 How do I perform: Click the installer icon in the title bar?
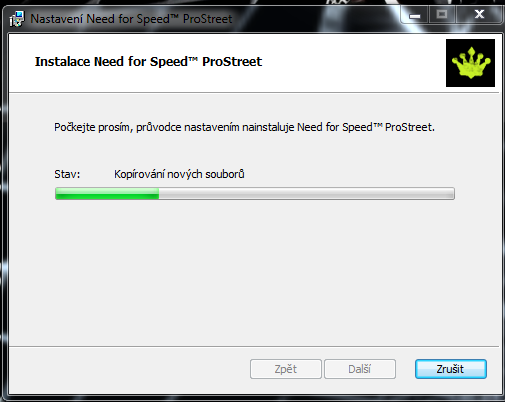coord(16,19)
